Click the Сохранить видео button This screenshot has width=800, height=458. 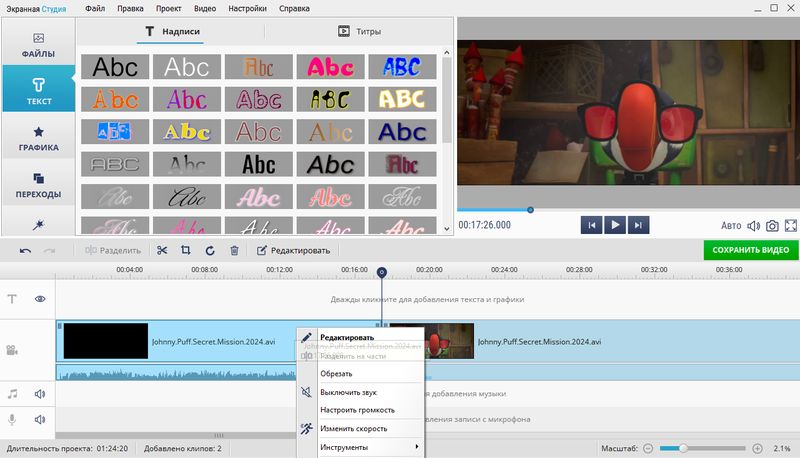750,250
